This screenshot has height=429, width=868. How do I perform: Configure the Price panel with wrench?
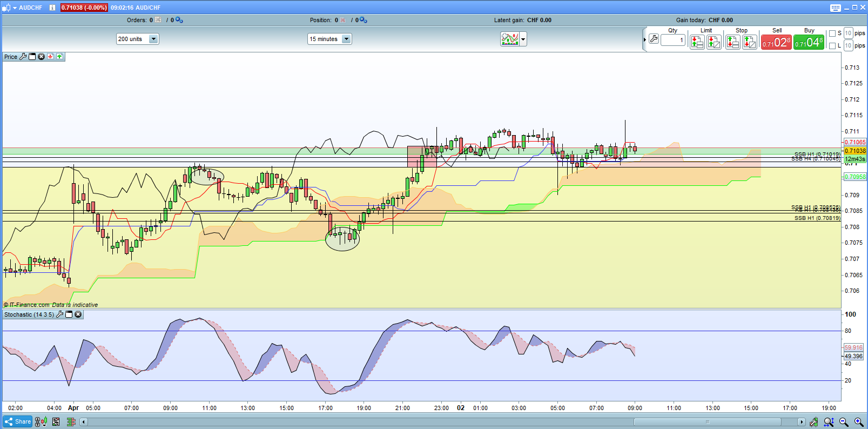[23, 57]
